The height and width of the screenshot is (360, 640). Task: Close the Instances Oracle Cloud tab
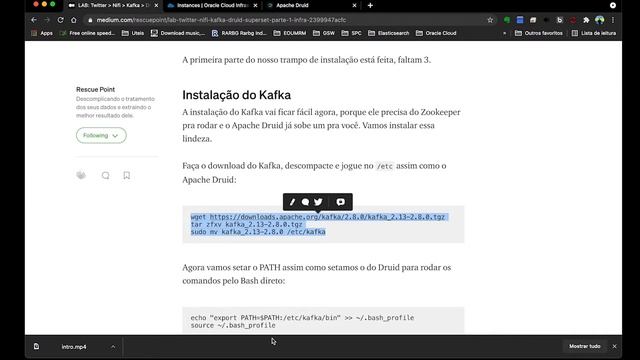(256, 5)
